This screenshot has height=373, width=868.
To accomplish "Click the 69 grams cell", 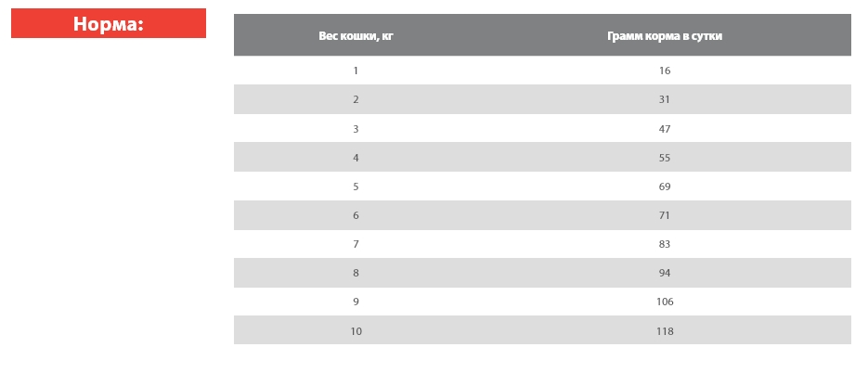I will click(x=664, y=186).
